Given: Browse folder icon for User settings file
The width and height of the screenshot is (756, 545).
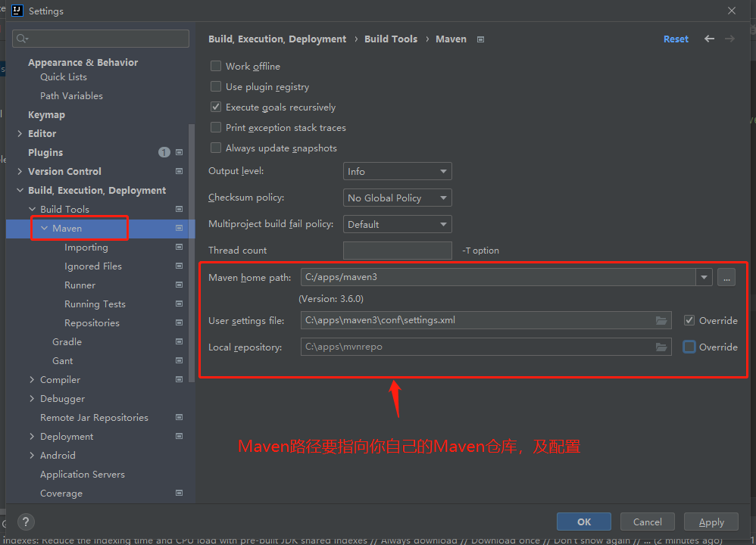Looking at the screenshot, I should pyautogui.click(x=661, y=320).
